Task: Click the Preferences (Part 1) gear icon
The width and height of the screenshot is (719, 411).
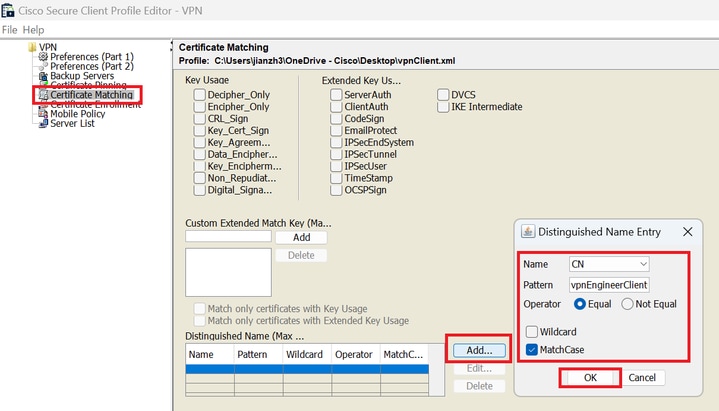Action: coord(43,56)
